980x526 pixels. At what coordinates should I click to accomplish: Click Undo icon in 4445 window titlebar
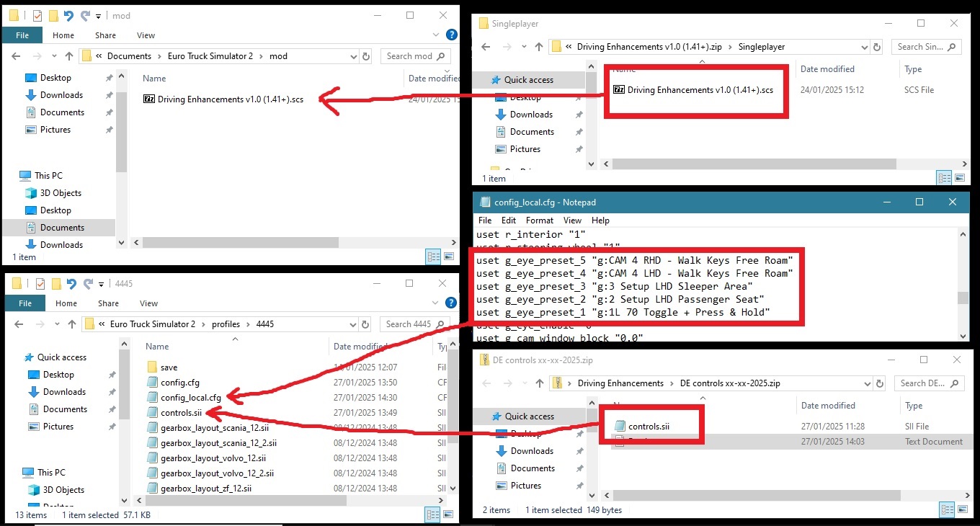(x=70, y=283)
